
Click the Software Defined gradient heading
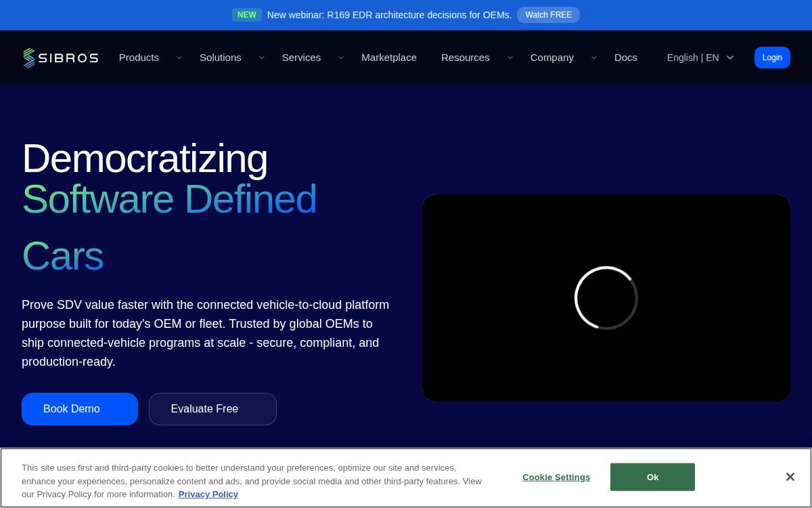click(x=169, y=199)
